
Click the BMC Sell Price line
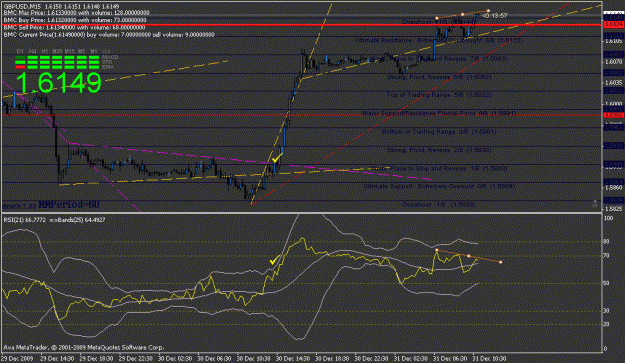coord(75,27)
